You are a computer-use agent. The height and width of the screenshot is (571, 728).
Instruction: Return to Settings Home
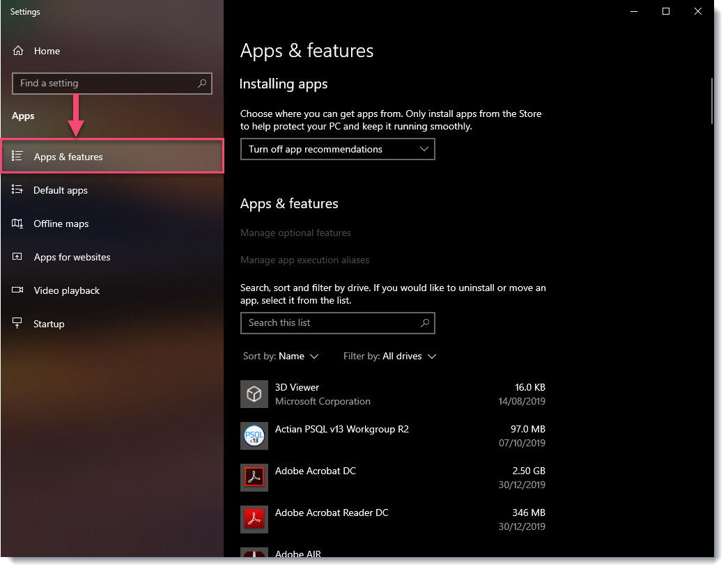[112, 51]
